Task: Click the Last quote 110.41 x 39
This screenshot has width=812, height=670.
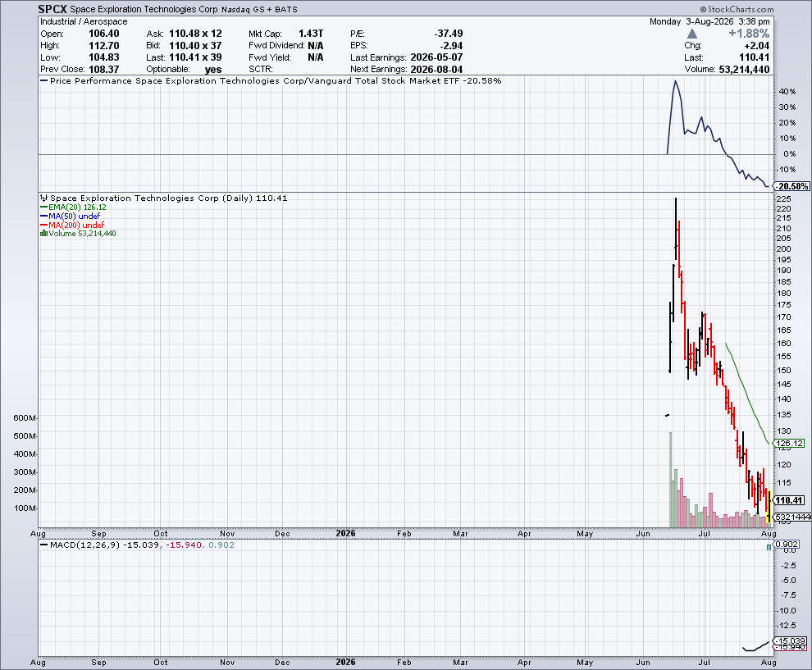Action: point(195,57)
